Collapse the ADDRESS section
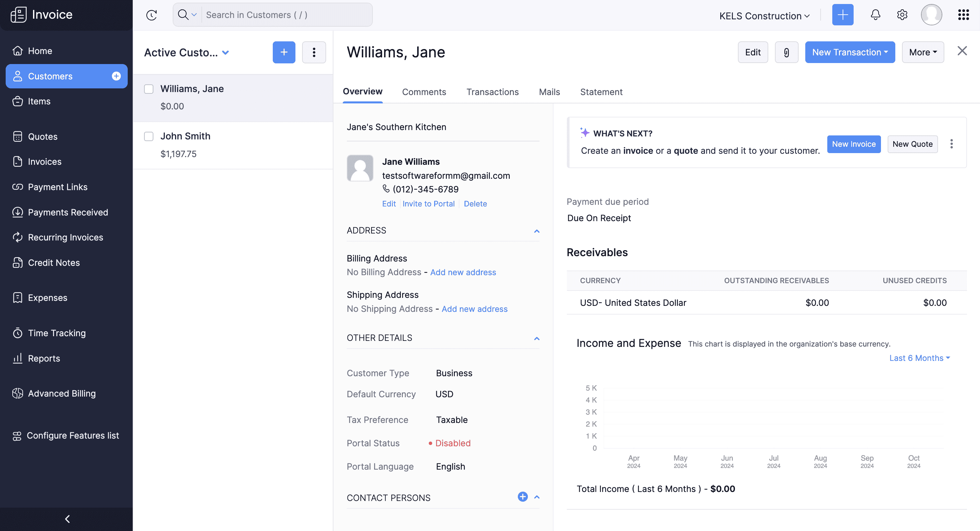This screenshot has height=531, width=980. 537,231
